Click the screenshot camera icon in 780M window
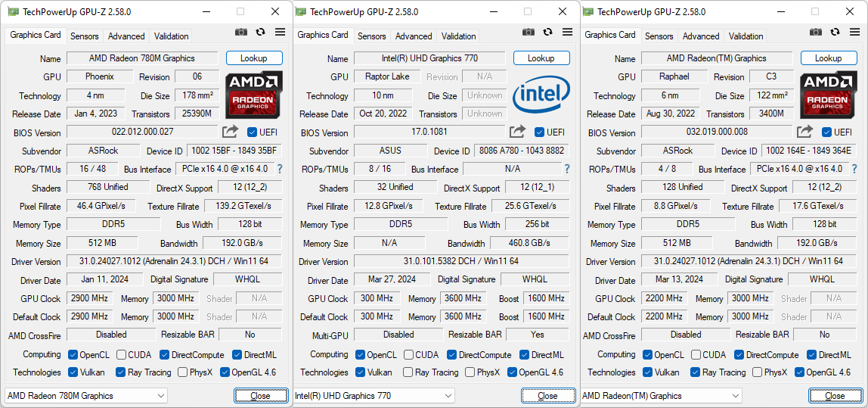This screenshot has width=868, height=408. tap(241, 32)
